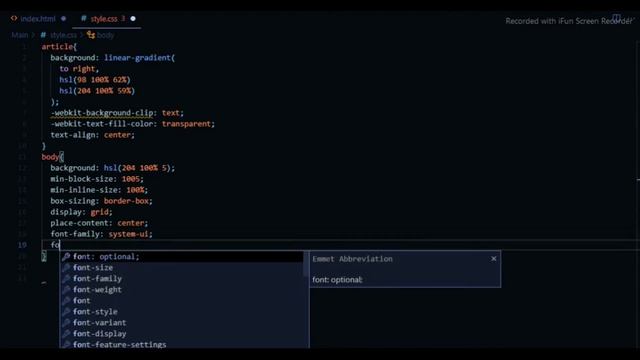This screenshot has height=360, width=640.
Task: Click the style.css breadcrumb segment
Action: 63,35
